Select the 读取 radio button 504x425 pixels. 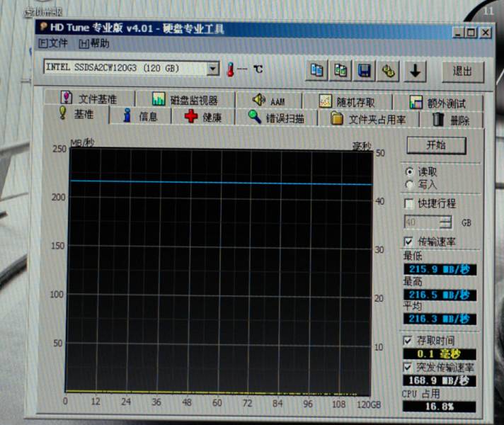[409, 172]
